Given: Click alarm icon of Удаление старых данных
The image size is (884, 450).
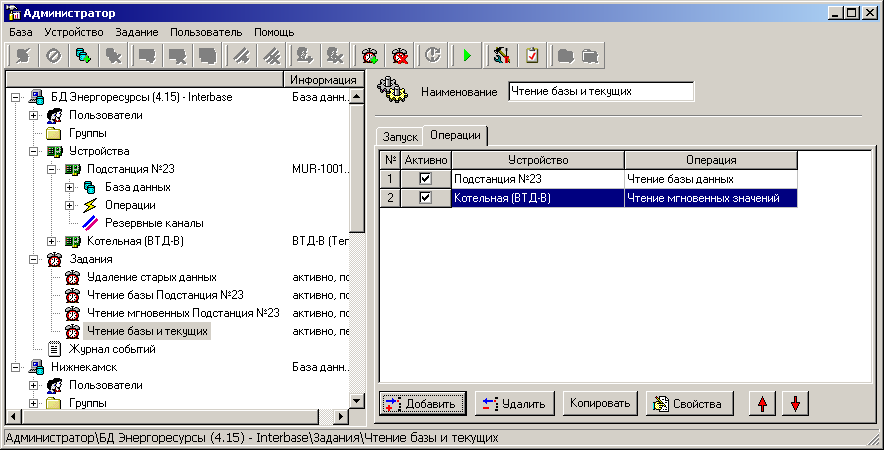Looking at the screenshot, I should coord(72,277).
